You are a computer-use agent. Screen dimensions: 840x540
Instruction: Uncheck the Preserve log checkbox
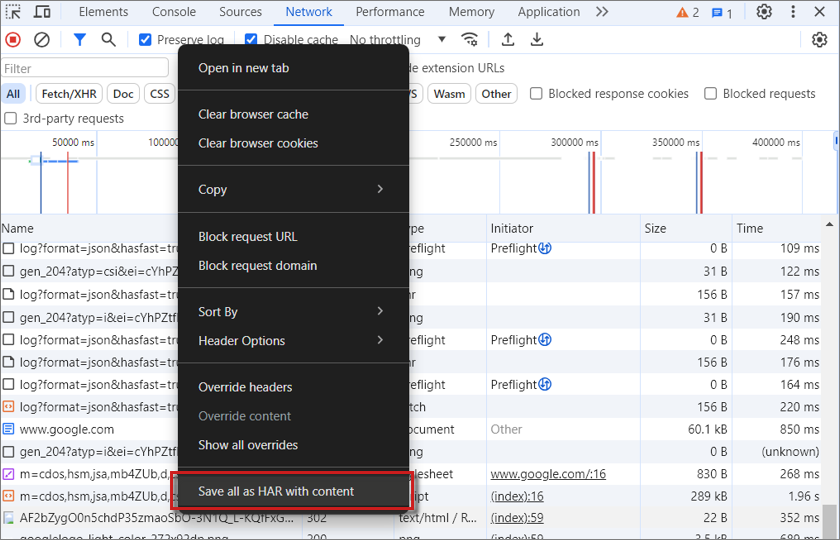click(145, 40)
